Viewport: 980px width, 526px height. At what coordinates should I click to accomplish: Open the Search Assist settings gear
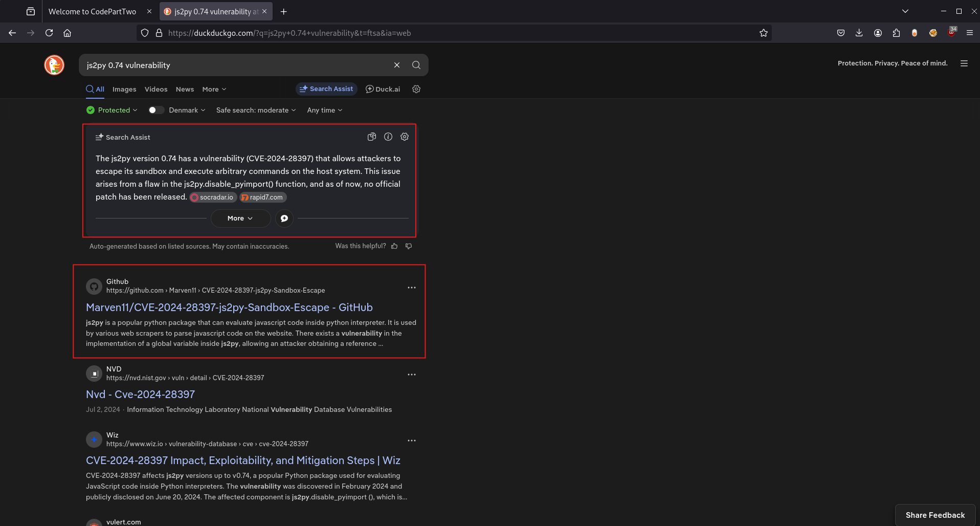tap(405, 137)
